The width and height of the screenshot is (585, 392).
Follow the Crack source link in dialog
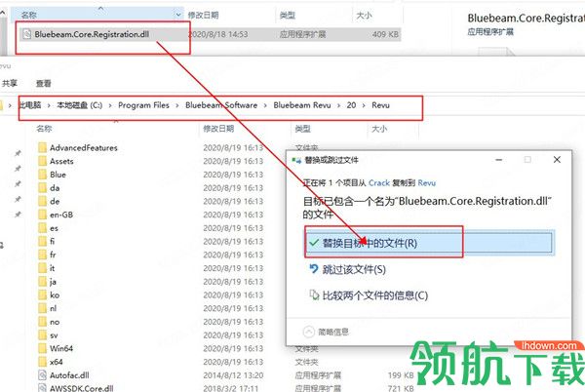379,183
